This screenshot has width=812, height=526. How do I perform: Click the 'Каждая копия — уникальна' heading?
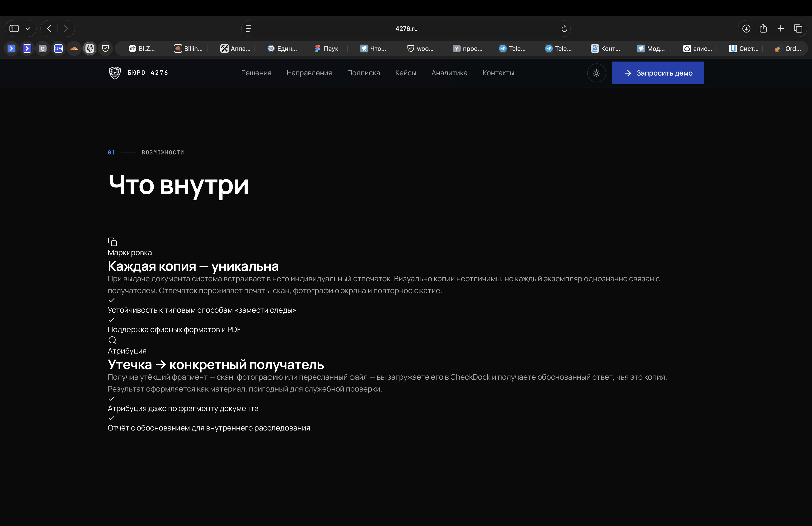coord(193,266)
